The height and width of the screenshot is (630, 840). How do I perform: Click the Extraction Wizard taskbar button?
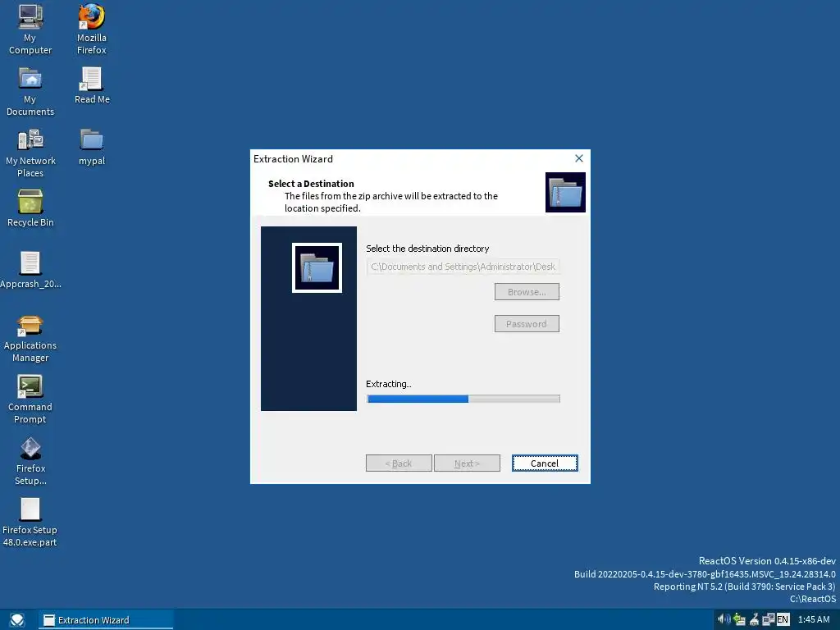tap(106, 620)
